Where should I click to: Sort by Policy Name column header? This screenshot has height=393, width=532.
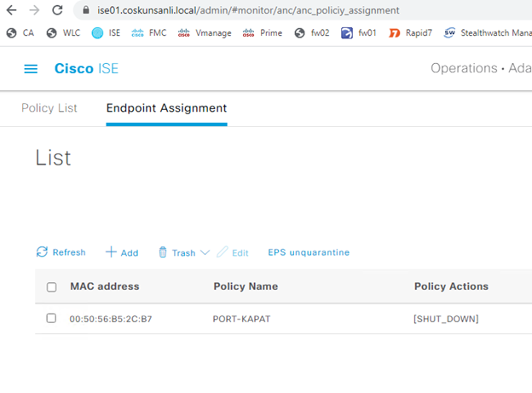tap(246, 286)
